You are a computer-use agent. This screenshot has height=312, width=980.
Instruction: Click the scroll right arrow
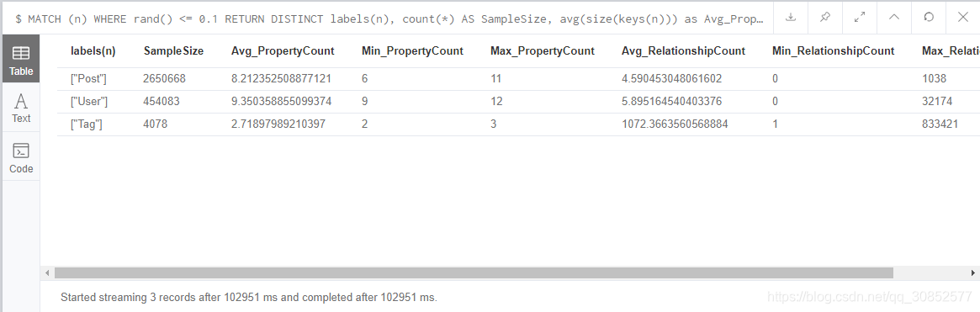973,272
